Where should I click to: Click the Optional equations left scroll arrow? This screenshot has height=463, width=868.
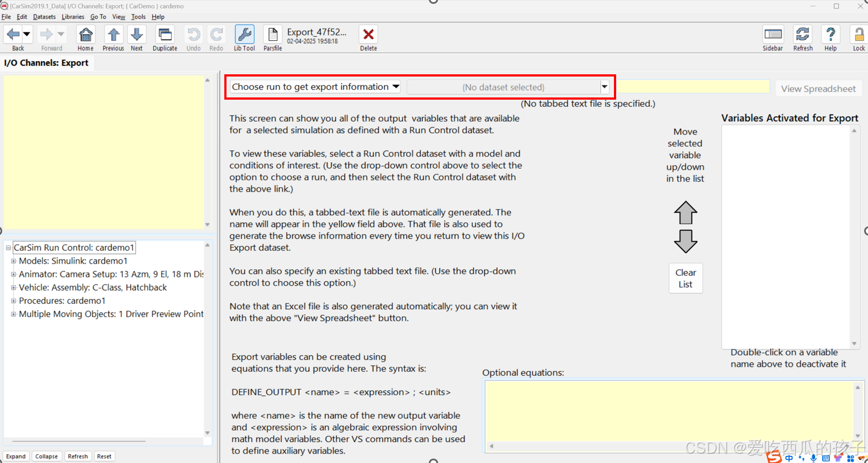[492, 446]
